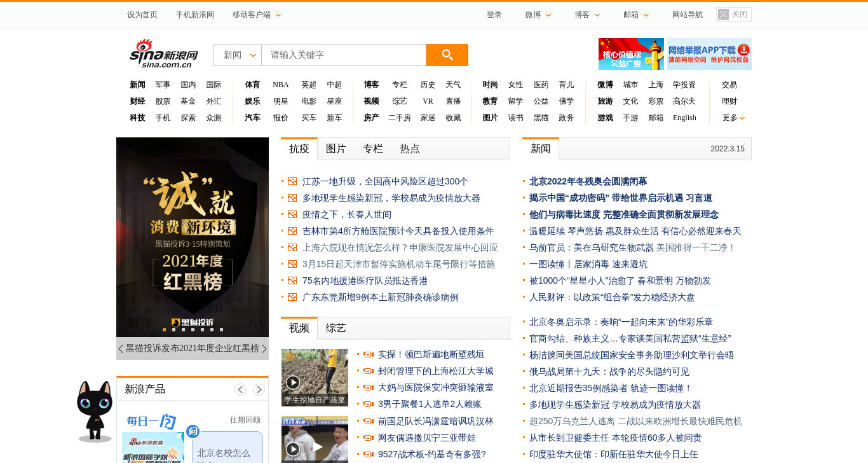
Task: Select the 抗疫 tab
Action: point(299,149)
